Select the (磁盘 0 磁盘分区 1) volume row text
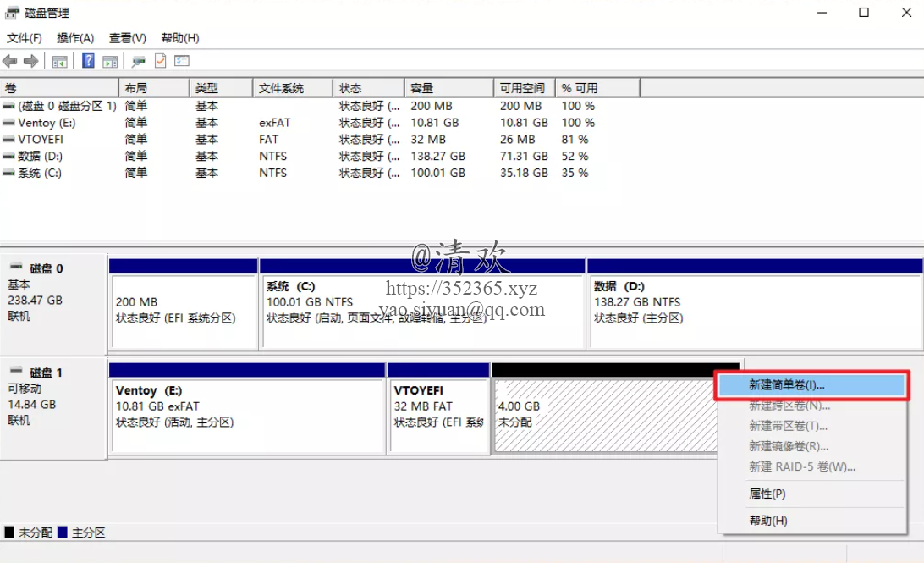Screen dimensions: 924x563 [x=67, y=106]
